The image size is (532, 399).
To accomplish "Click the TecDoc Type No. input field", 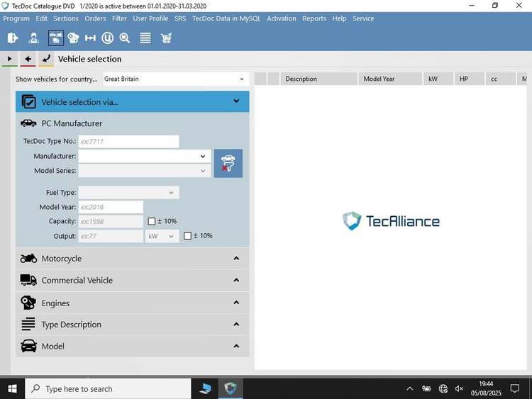I will pyautogui.click(x=128, y=141).
